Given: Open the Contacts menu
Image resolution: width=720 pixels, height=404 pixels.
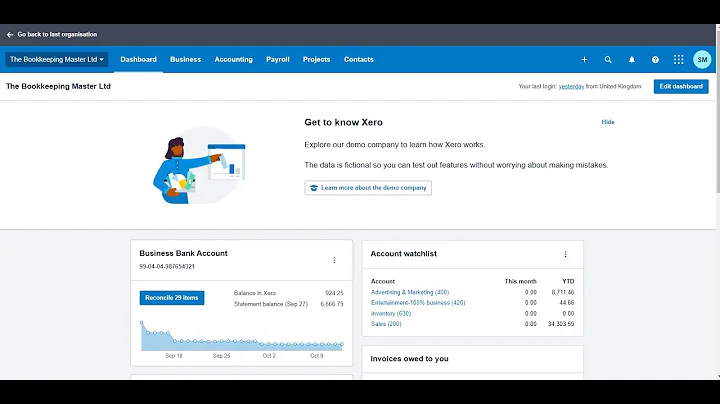Looking at the screenshot, I should point(359,60).
